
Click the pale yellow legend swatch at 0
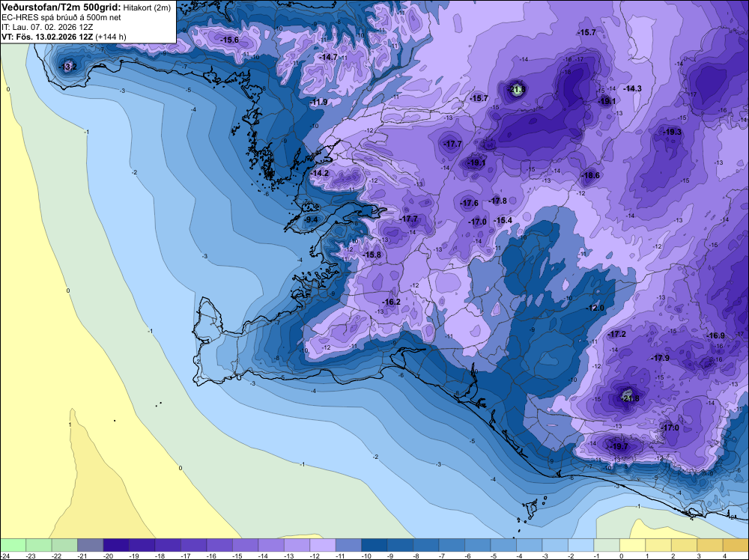632,545
